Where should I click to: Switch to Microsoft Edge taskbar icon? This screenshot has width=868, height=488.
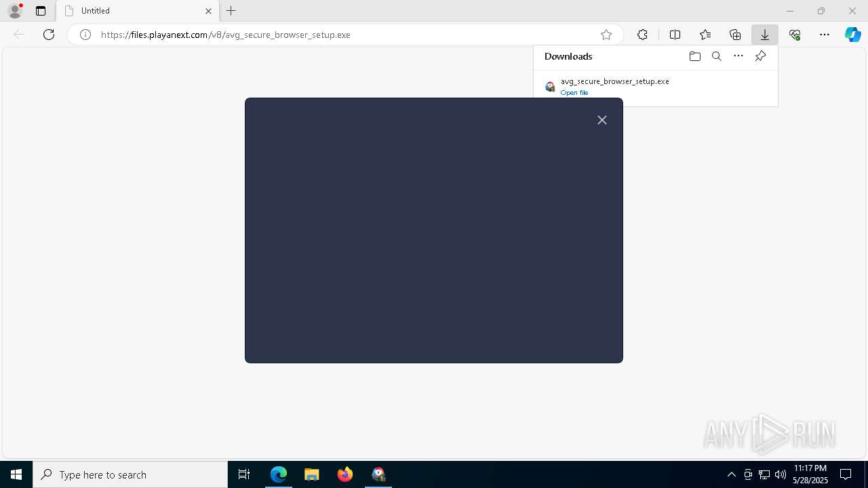click(x=279, y=474)
